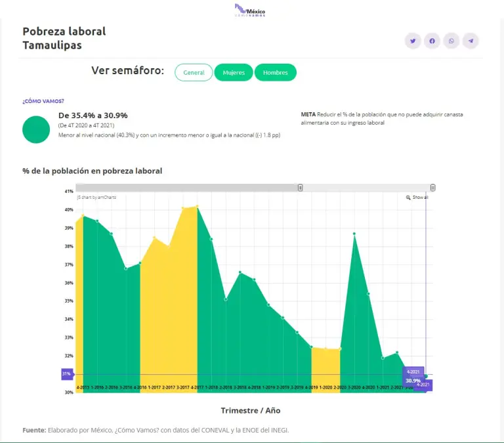Click the right grip of chart scrollbar
This screenshot has height=443, width=504.
click(x=432, y=188)
